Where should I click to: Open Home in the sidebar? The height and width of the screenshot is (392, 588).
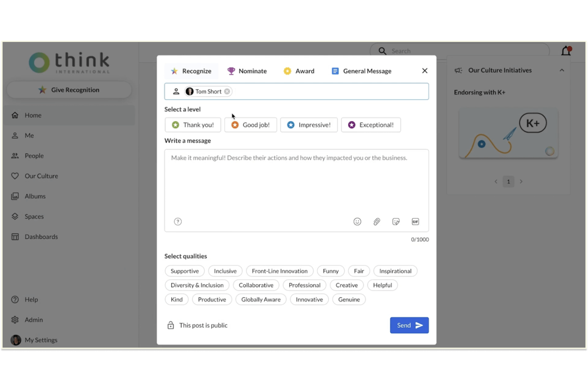[x=69, y=115]
